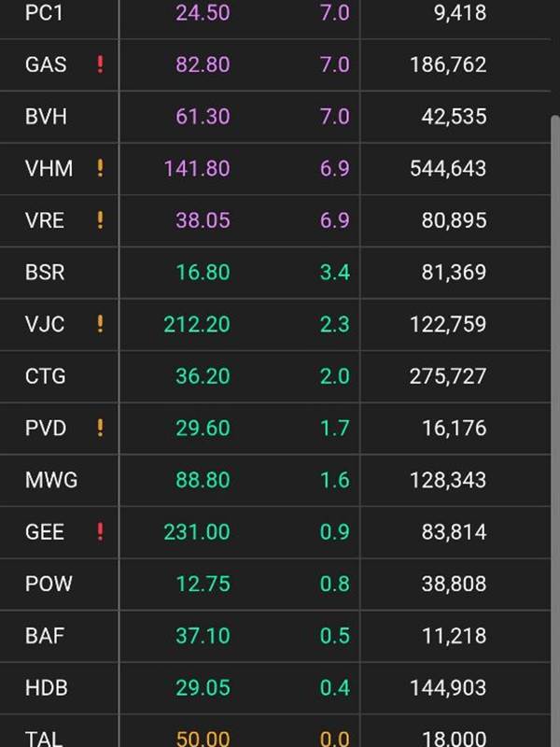
Task: Select the VJC volume value 122,759
Action: point(447,324)
